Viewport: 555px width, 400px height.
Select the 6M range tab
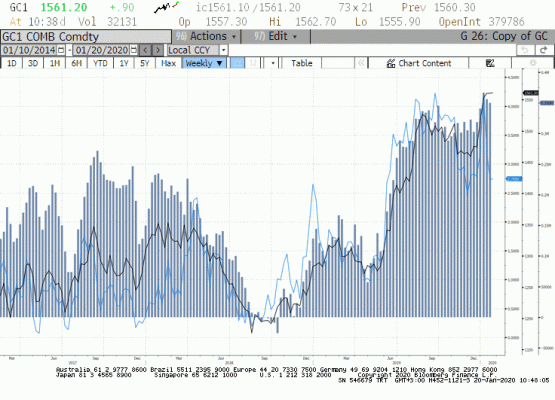click(76, 63)
